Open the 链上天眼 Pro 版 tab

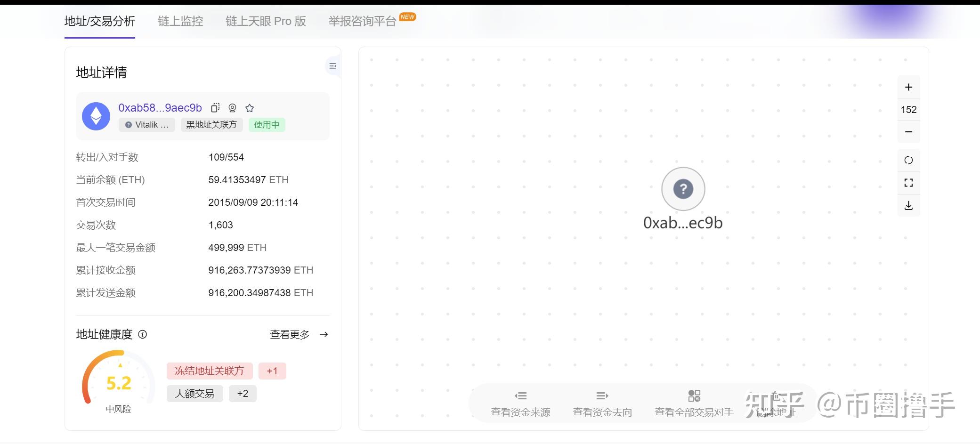click(x=266, y=21)
